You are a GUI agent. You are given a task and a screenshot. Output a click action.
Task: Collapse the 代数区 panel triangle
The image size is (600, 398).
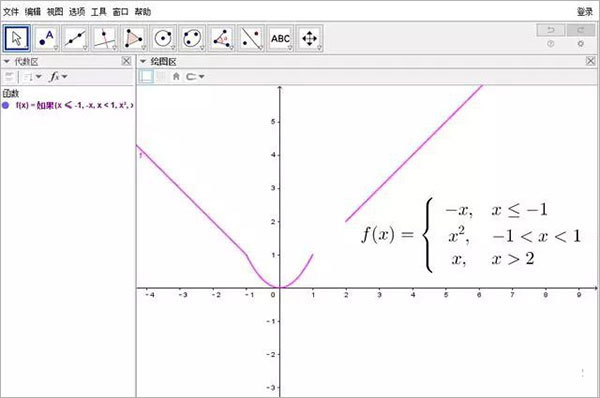click(x=7, y=61)
